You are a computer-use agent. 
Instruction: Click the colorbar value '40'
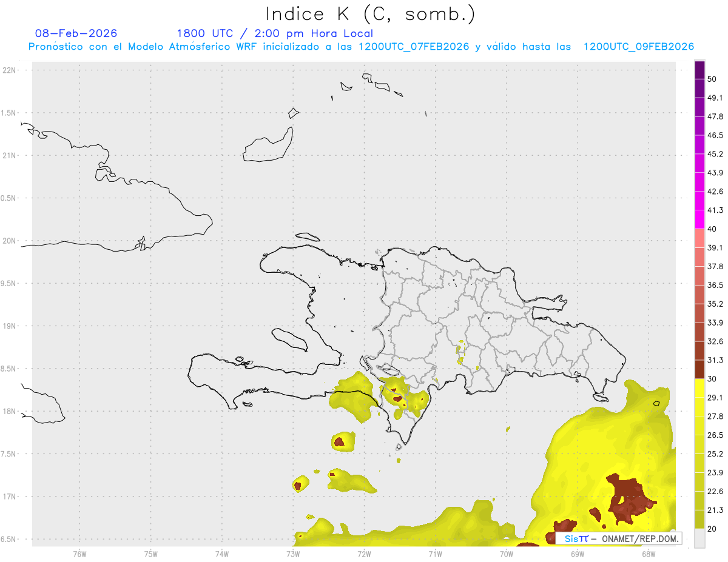click(x=712, y=229)
